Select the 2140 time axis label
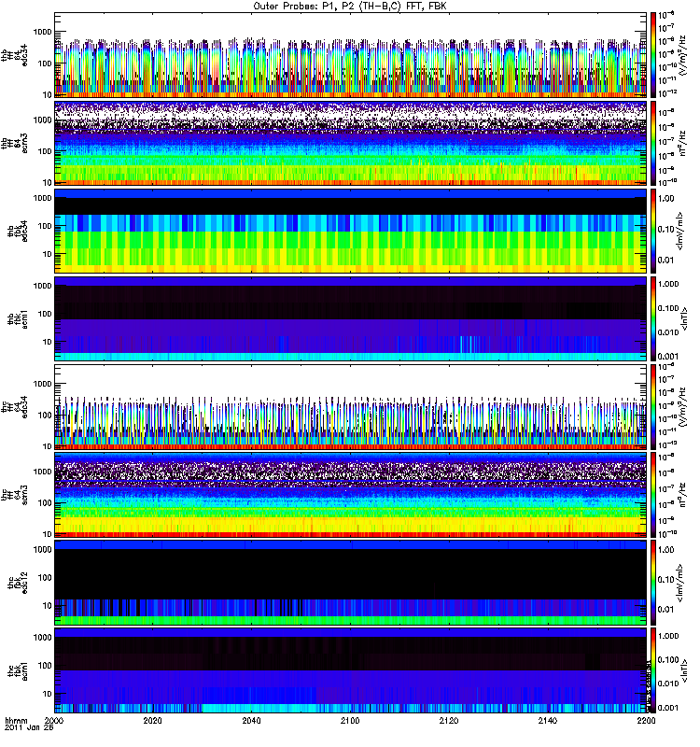This screenshot has width=700, height=747. 548,721
